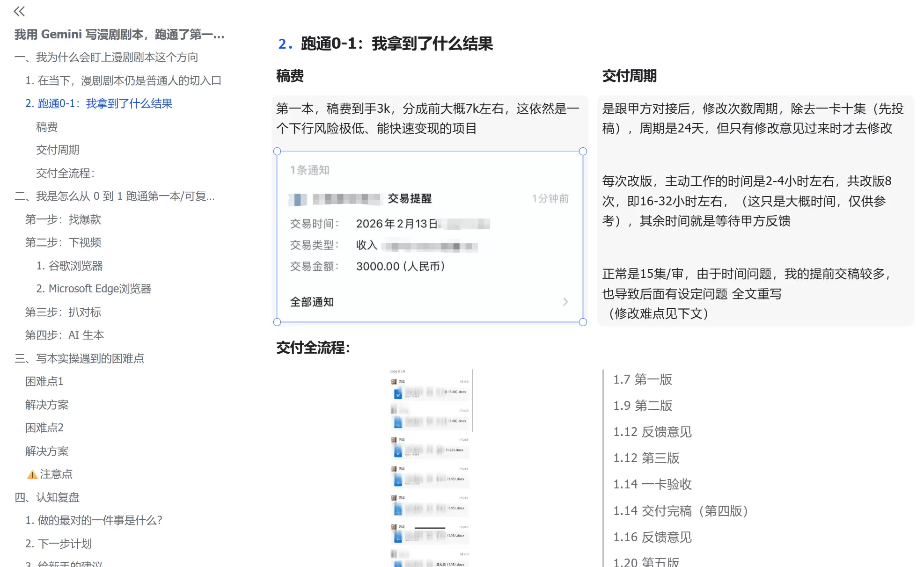Jump to 稿费 in the outline
The image size is (924, 567).
(x=46, y=127)
